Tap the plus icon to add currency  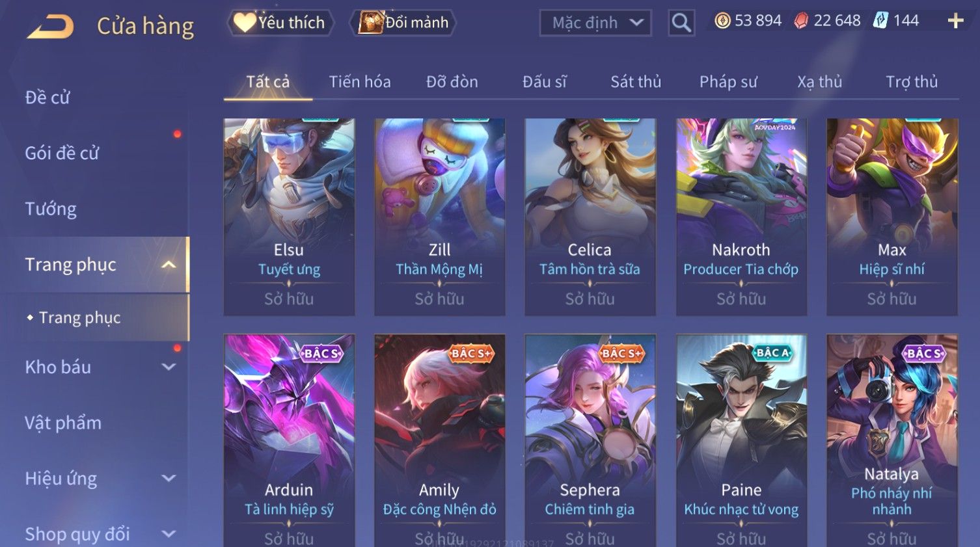955,21
